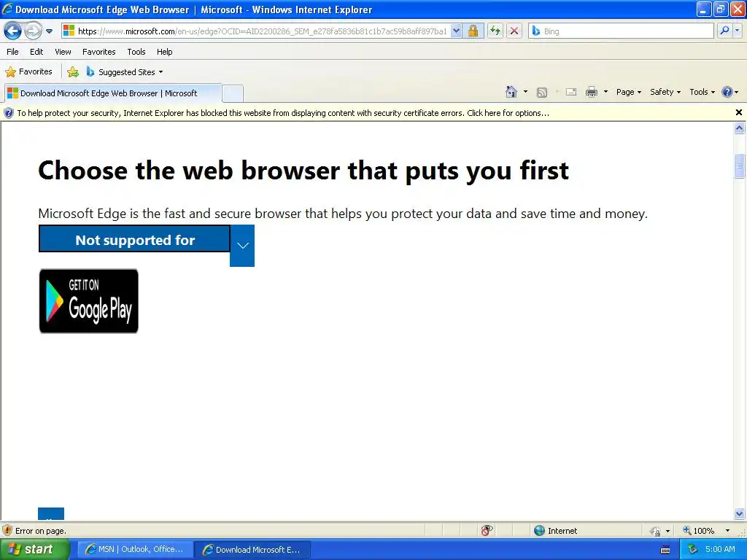Click the RSS feeds icon
Screen dimensions: 747x560
[x=542, y=93]
